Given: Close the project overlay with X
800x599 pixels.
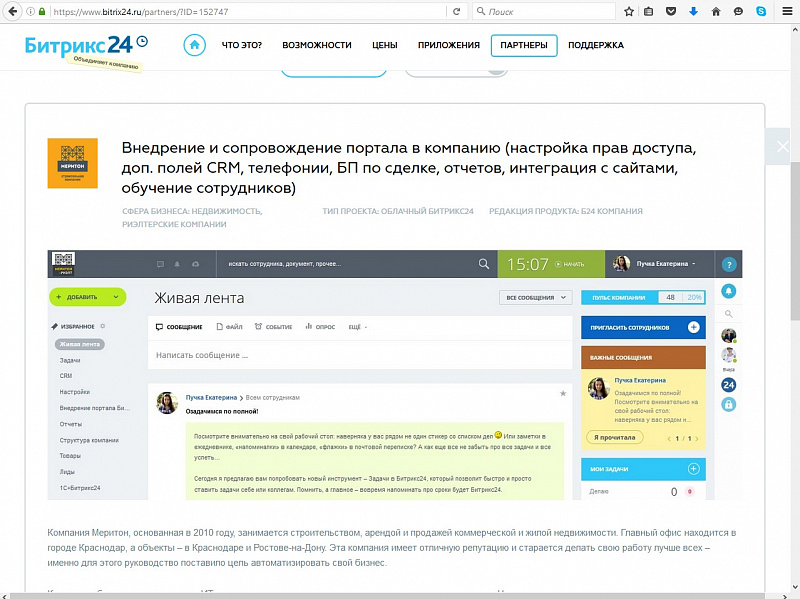Looking at the screenshot, I should click(783, 147).
